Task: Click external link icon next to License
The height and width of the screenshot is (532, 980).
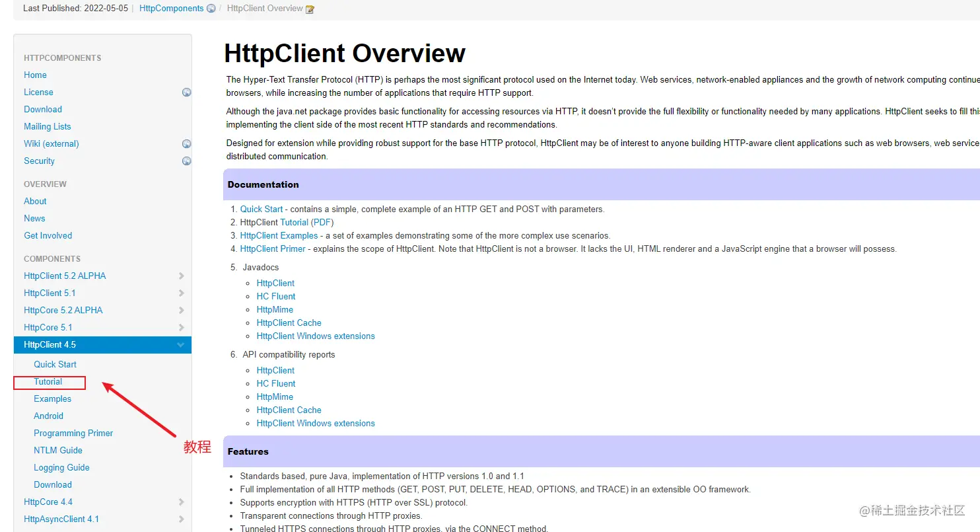Action: (x=186, y=93)
